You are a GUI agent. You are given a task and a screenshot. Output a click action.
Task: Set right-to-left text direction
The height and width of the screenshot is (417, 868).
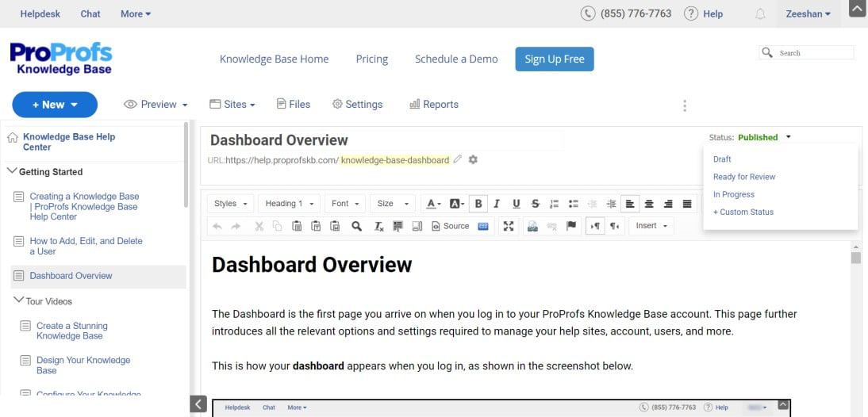(x=614, y=226)
